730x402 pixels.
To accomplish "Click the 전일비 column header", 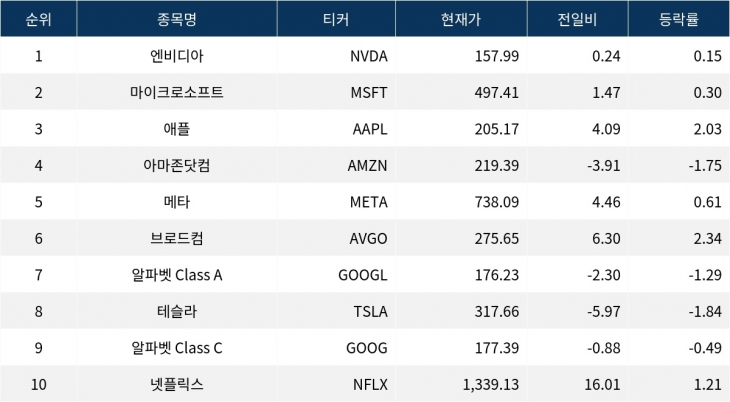I will [x=576, y=18].
